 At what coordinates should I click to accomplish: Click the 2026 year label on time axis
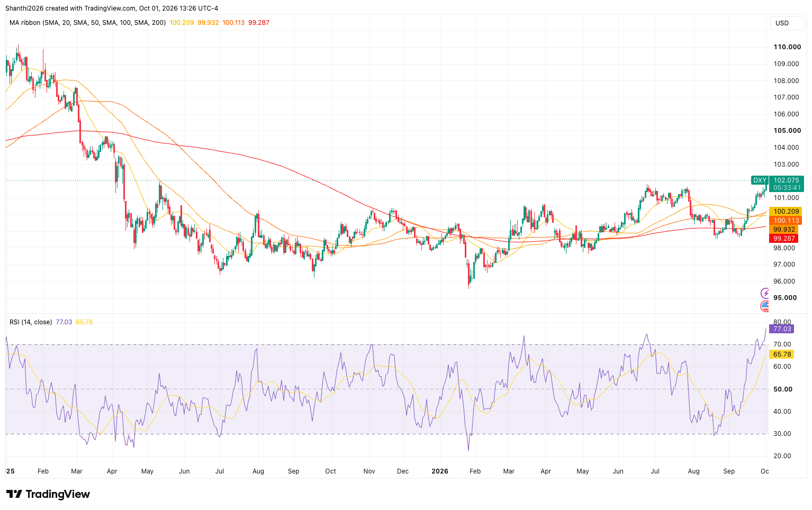click(x=440, y=471)
